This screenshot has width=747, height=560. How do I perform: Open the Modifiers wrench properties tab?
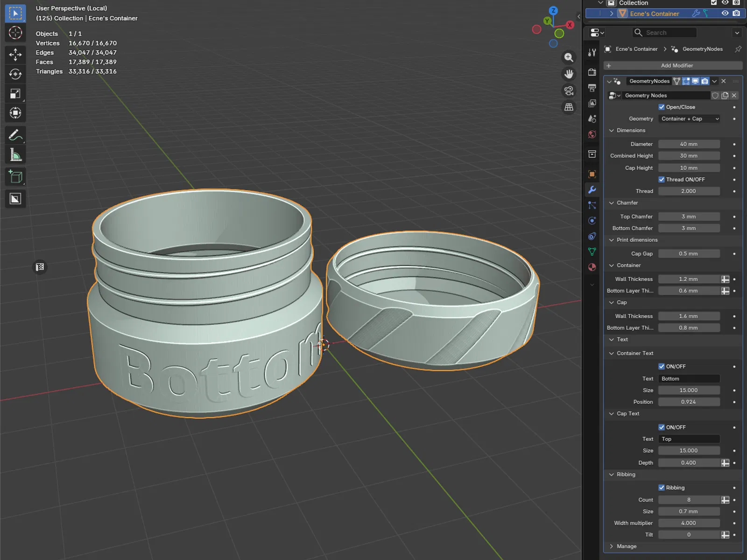click(592, 190)
